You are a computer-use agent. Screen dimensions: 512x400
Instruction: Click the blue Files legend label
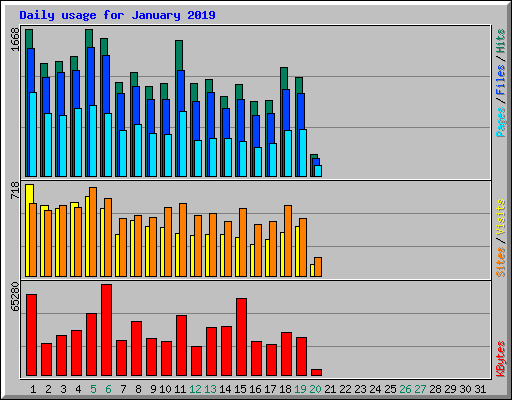pyautogui.click(x=501, y=80)
